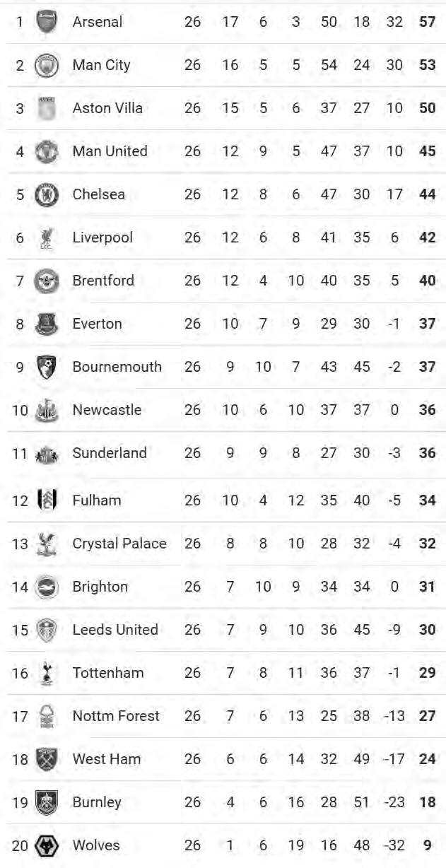The height and width of the screenshot is (868, 446).
Task: Click Arsenal's 57 points total
Action: tap(427, 22)
